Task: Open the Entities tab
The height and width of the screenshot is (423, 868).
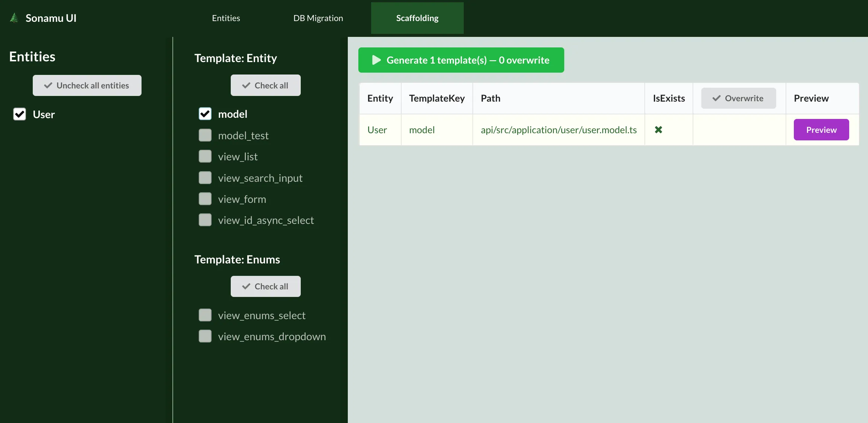Action: coord(226,18)
